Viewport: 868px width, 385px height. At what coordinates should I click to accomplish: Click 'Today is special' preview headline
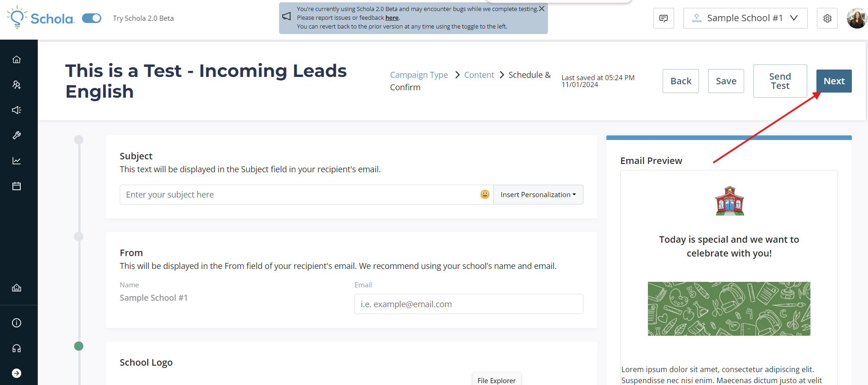pyautogui.click(x=729, y=246)
